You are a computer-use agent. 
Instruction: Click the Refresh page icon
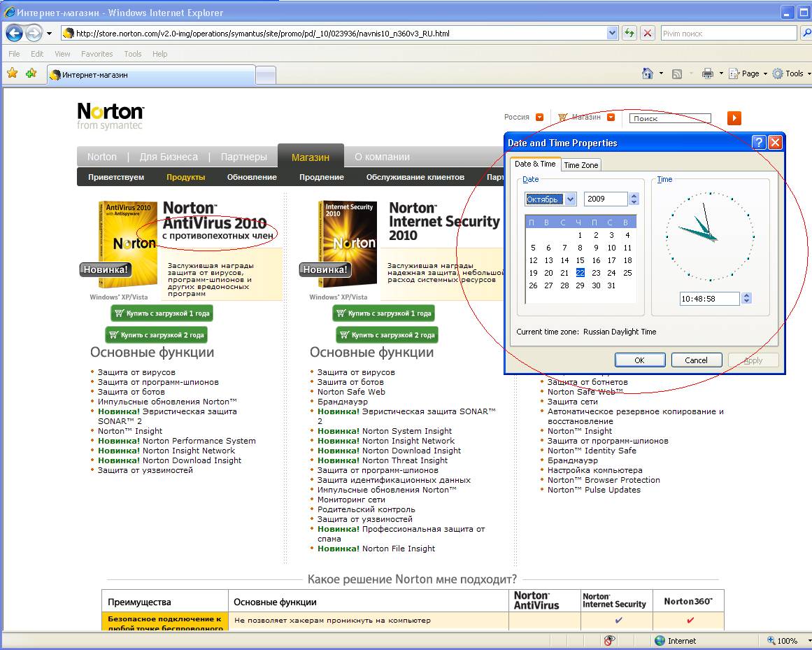[629, 34]
